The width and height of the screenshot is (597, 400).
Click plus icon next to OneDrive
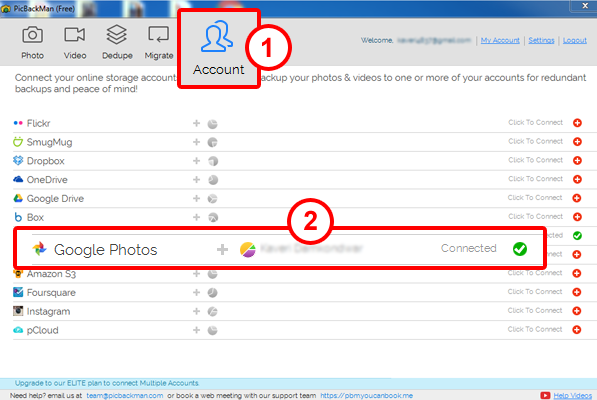196,179
